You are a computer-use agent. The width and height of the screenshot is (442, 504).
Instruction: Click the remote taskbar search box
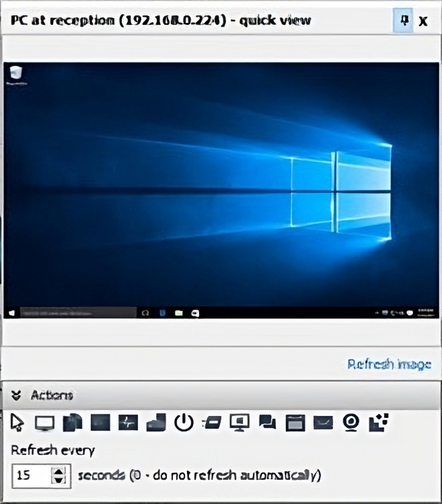78,312
